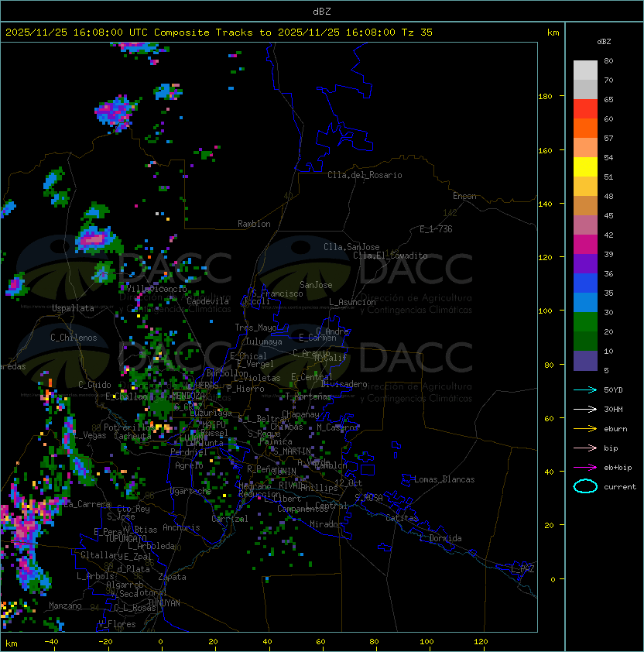Select the bright yellow 51-54 dBZ swatch

pos(585,166)
